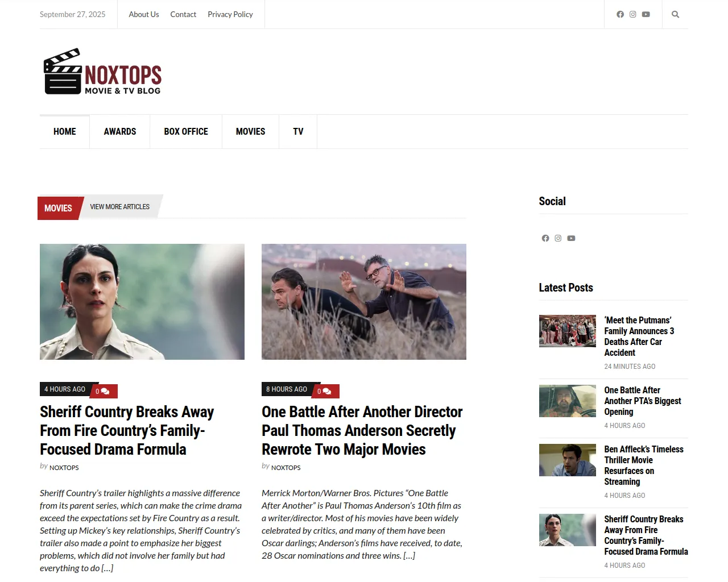Open YouTube icon in top header bar
Viewport: 728px width, 582px height.
[x=646, y=14]
